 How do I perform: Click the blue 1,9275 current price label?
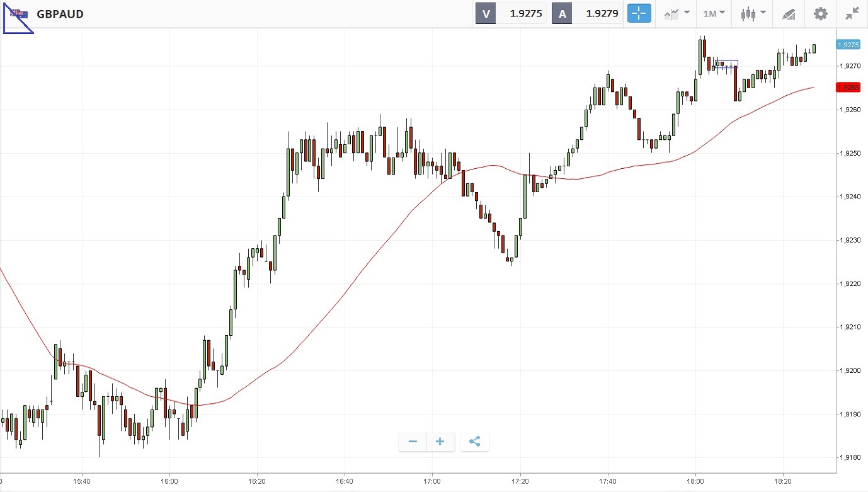tap(848, 45)
